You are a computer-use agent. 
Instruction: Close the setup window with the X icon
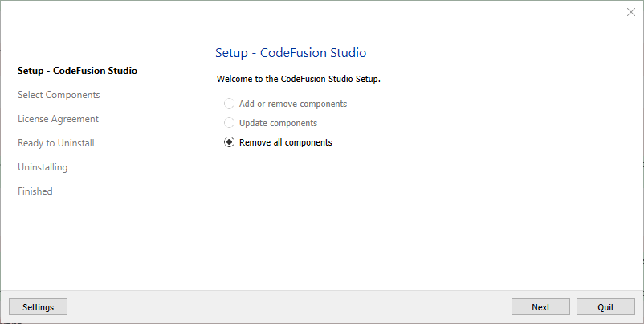[631, 12]
